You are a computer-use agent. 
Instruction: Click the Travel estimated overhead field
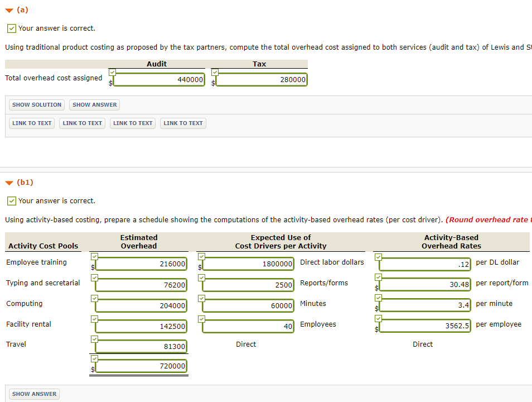pyautogui.click(x=142, y=347)
